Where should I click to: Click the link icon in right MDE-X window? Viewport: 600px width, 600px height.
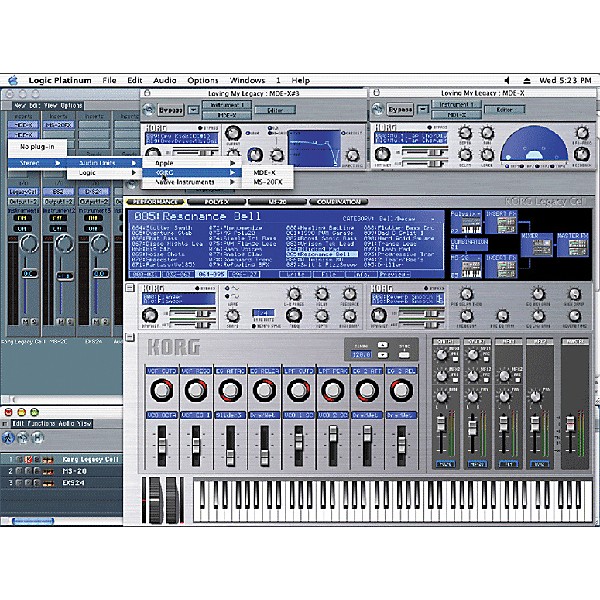378,109
